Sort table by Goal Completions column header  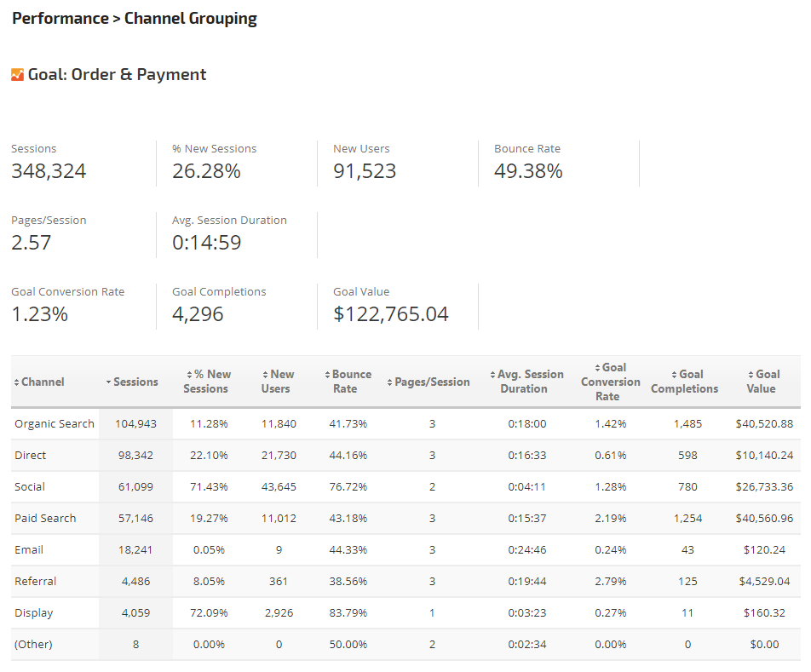click(684, 382)
